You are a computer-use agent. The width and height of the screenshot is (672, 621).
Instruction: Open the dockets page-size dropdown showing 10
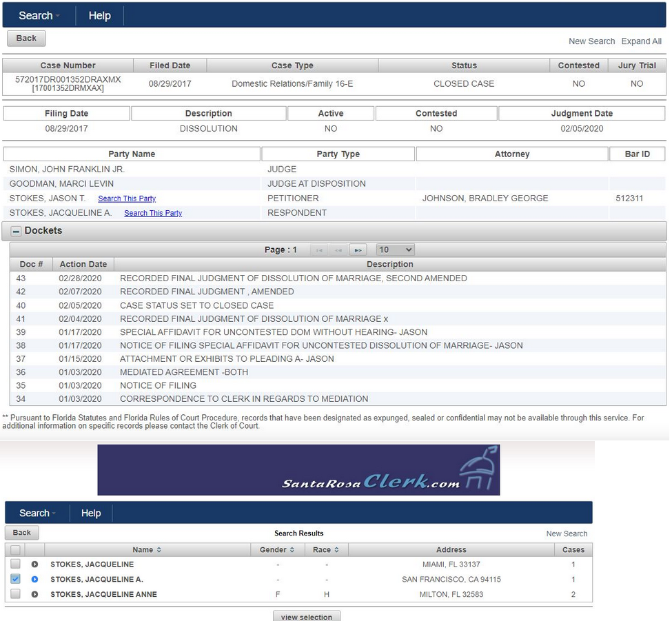395,250
